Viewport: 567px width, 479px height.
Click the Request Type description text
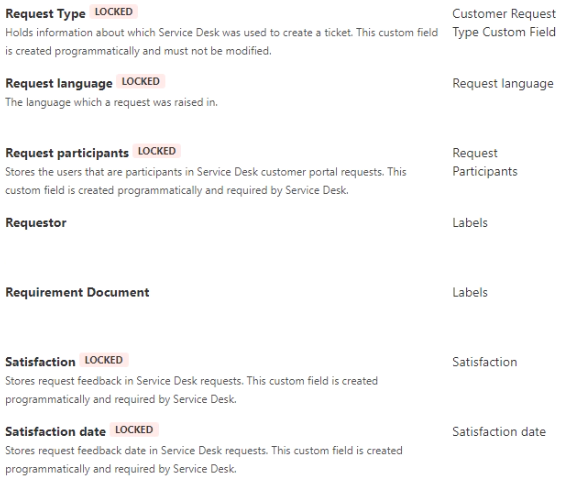coord(221,42)
